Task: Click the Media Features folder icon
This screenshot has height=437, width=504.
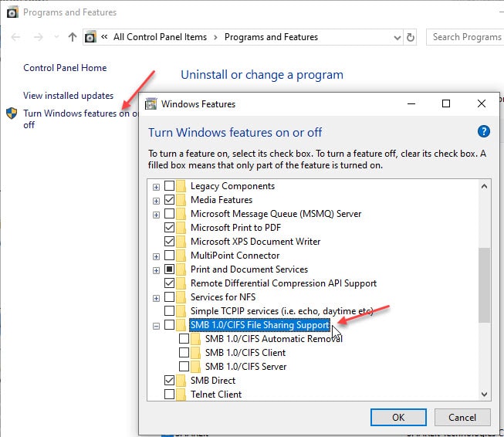Action: point(181,200)
